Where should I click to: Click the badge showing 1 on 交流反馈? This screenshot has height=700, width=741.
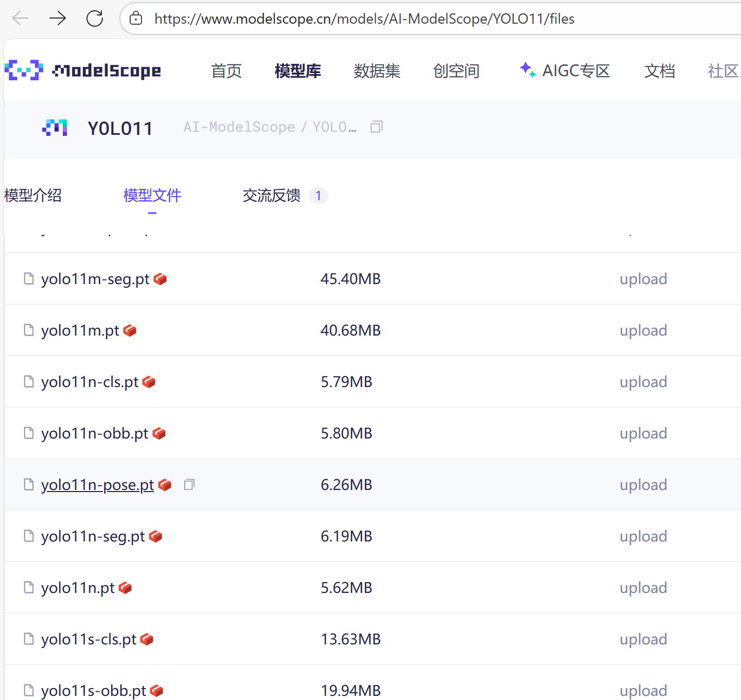[319, 196]
